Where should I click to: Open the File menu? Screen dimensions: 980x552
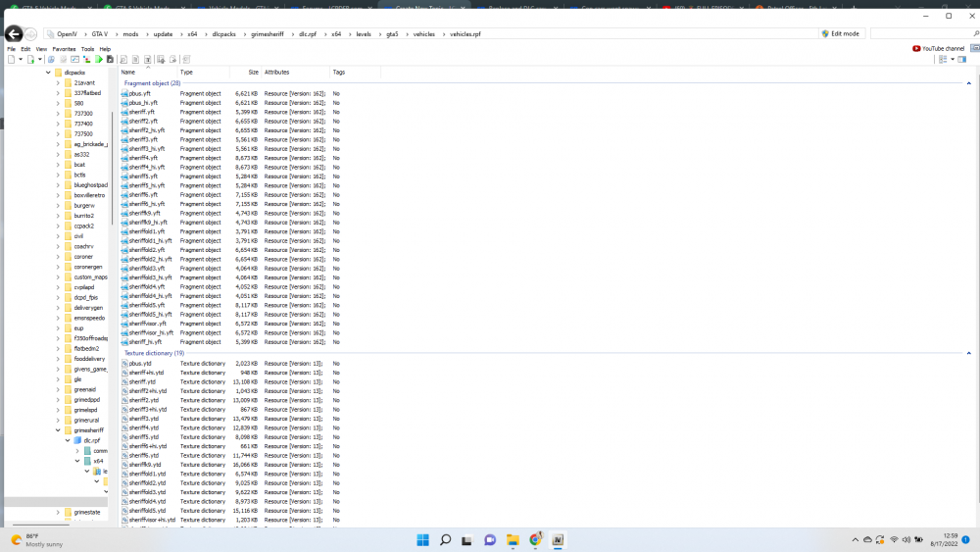[11, 49]
